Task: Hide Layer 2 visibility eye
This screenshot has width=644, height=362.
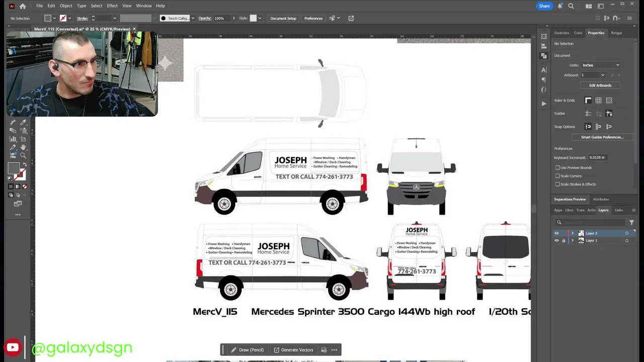Action: click(556, 233)
